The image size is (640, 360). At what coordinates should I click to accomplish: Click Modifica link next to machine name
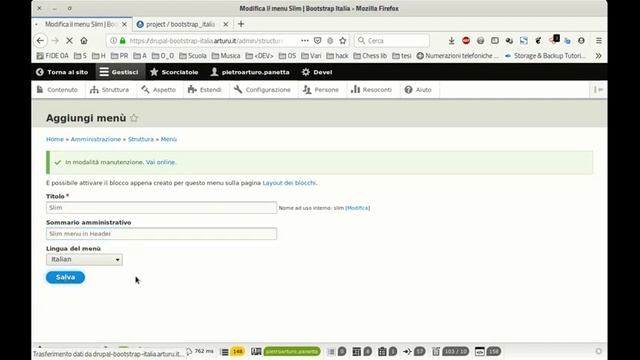click(x=358, y=208)
